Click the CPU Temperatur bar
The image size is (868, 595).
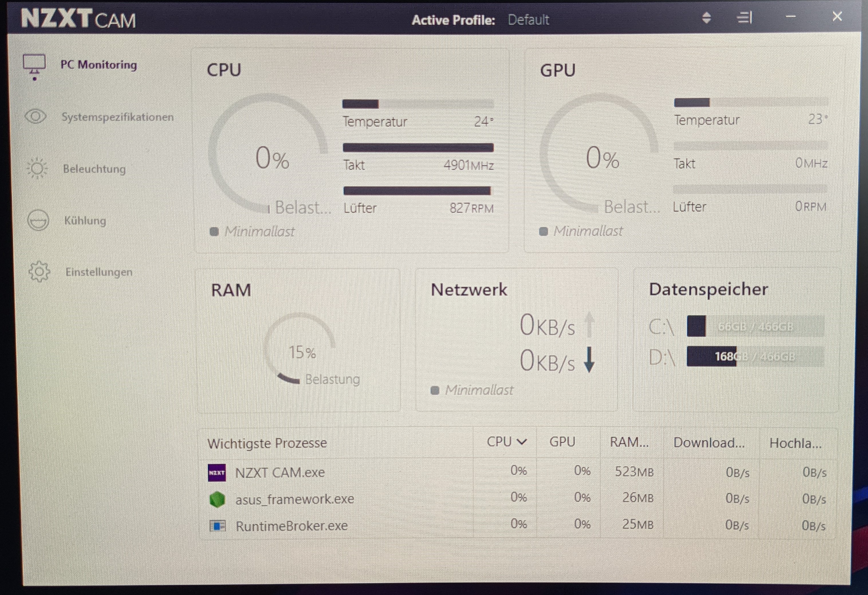tap(418, 104)
